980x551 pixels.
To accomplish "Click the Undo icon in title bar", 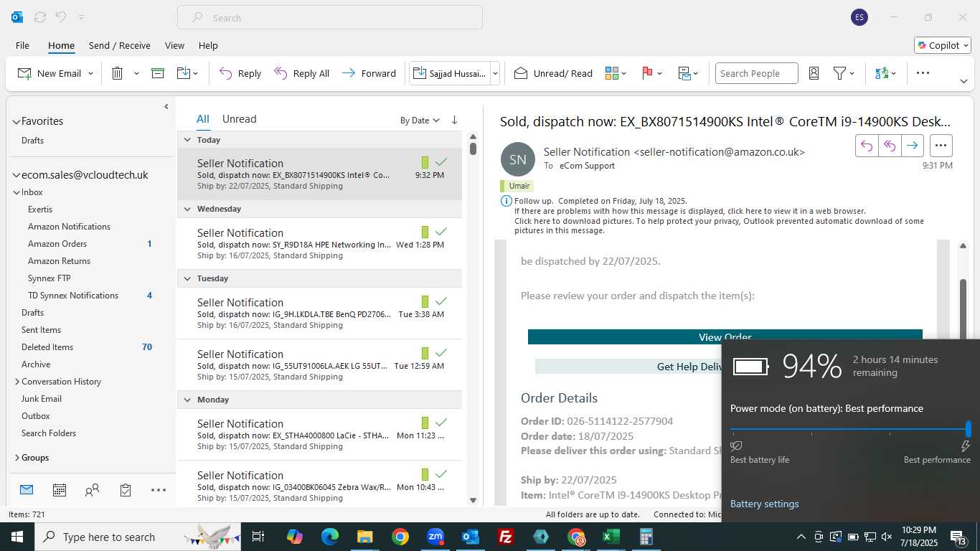I will coord(61,17).
